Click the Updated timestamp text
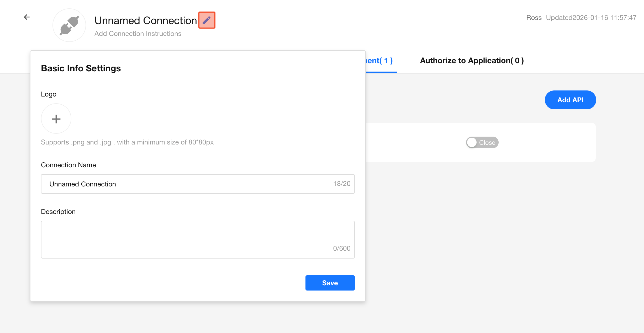Screen dimensions: 644x333 point(591,18)
